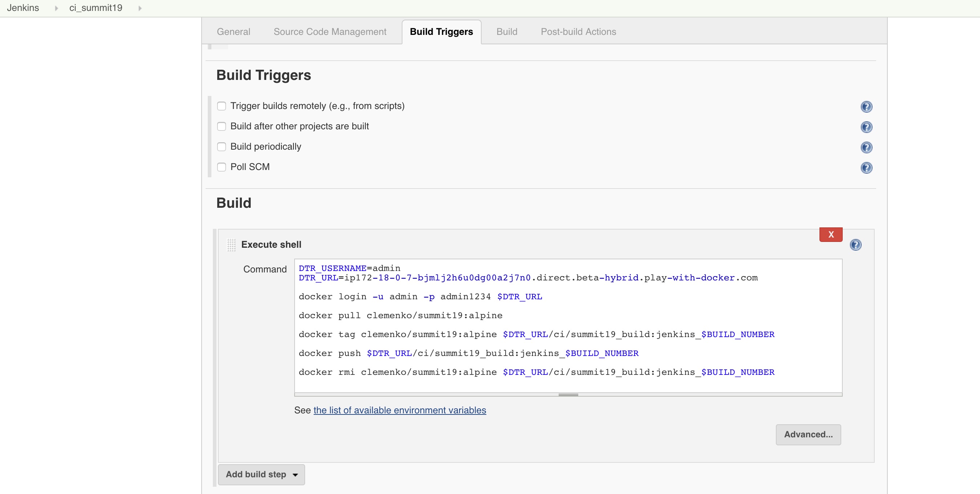This screenshot has width=980, height=494.
Task: Open the available environment variables link
Action: tap(400, 410)
